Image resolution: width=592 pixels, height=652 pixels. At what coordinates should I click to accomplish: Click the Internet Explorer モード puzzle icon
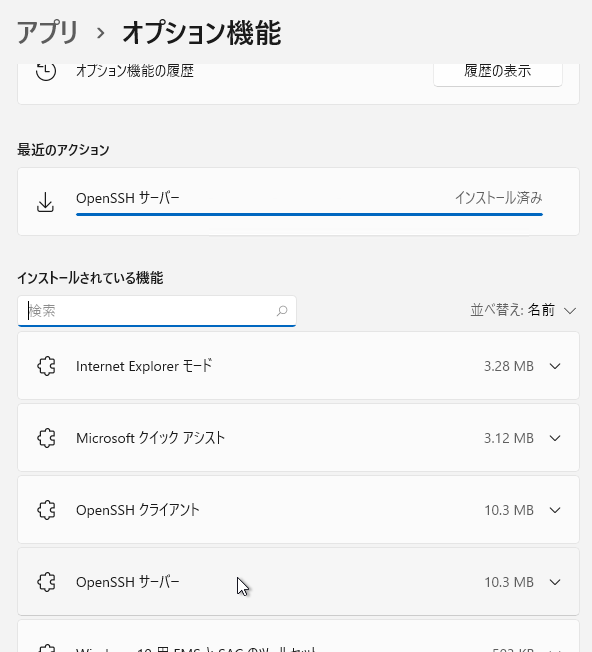click(x=46, y=366)
